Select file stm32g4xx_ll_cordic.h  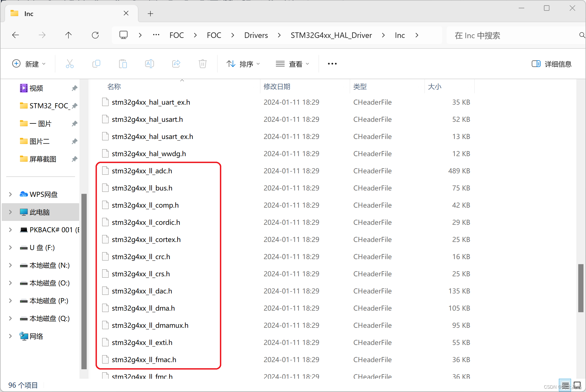pyautogui.click(x=146, y=222)
